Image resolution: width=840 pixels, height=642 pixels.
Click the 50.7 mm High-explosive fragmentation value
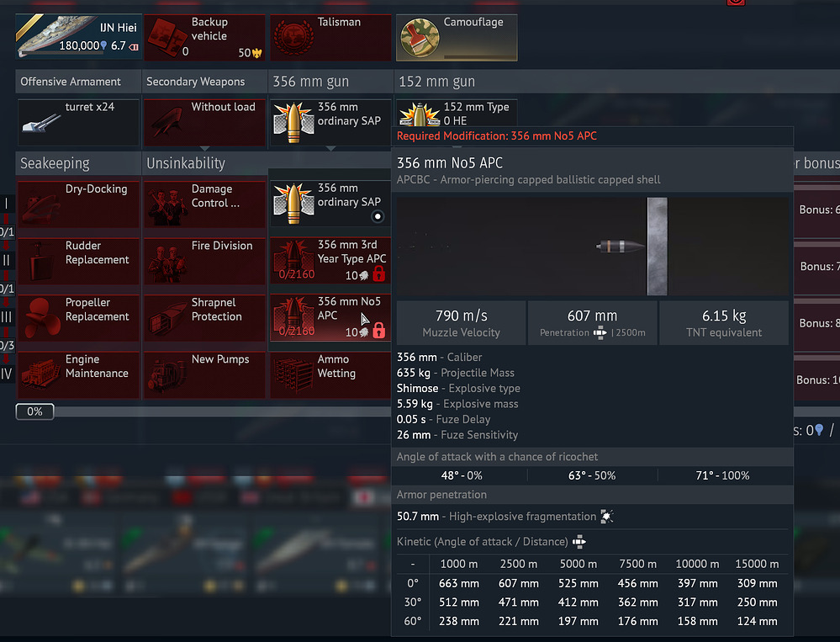(x=497, y=517)
